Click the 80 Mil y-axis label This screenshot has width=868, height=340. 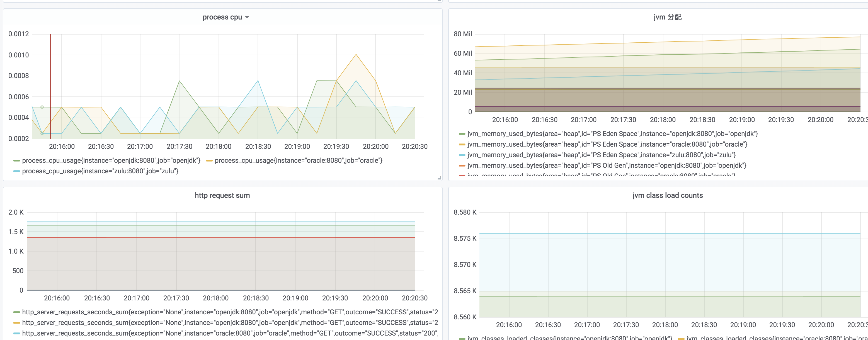463,34
